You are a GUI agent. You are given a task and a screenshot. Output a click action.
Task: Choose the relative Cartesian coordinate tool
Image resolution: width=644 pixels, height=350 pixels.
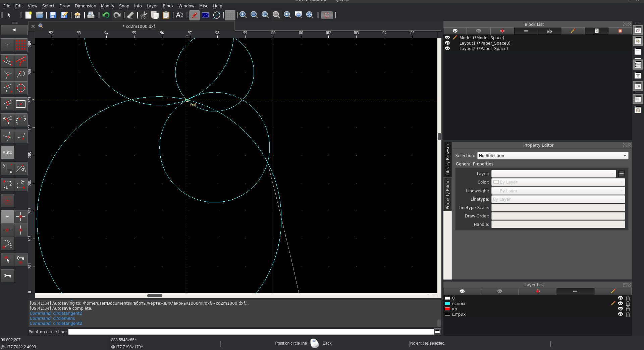[x=7, y=168]
